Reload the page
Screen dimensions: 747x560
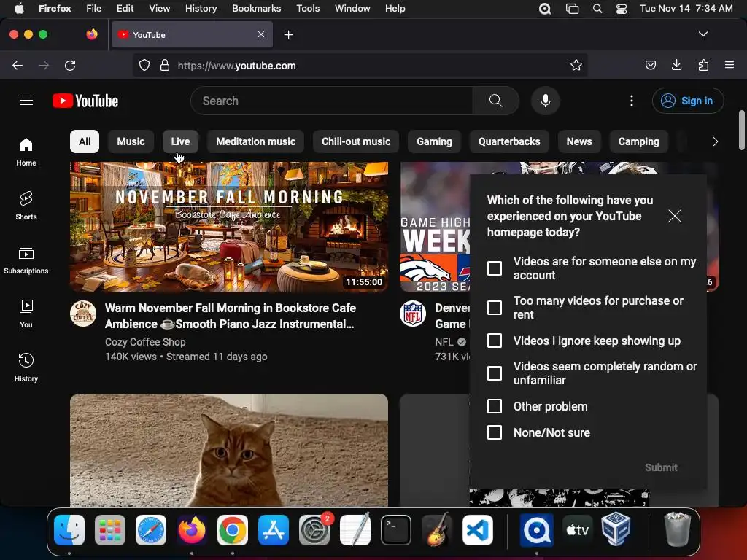point(70,65)
